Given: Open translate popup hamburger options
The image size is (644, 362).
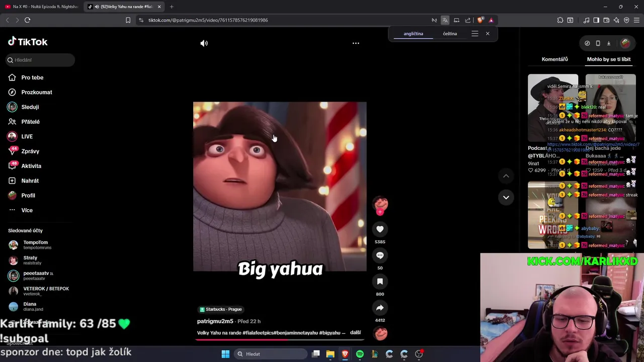Looking at the screenshot, I should 474,34.
